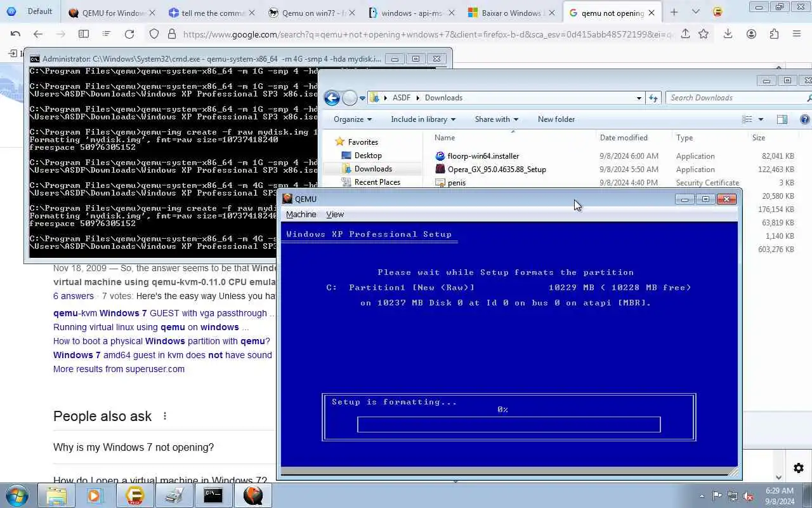812x508 pixels.
Task: Click the muted volume tray icon
Action: [747, 496]
